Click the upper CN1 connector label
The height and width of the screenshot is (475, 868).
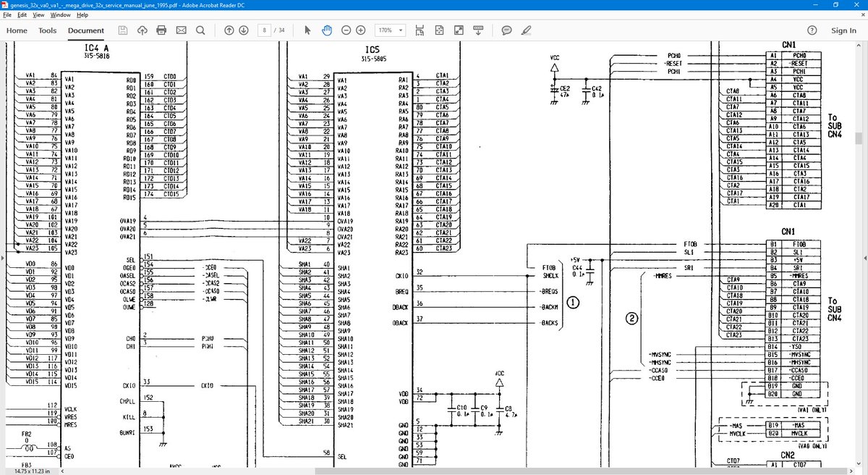[x=788, y=45]
